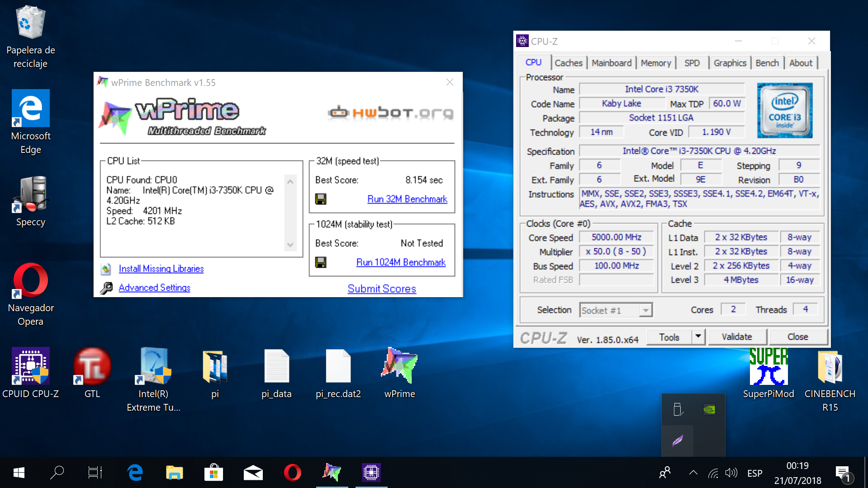Click Run 1024M Benchmark link
The image size is (868, 488).
401,262
